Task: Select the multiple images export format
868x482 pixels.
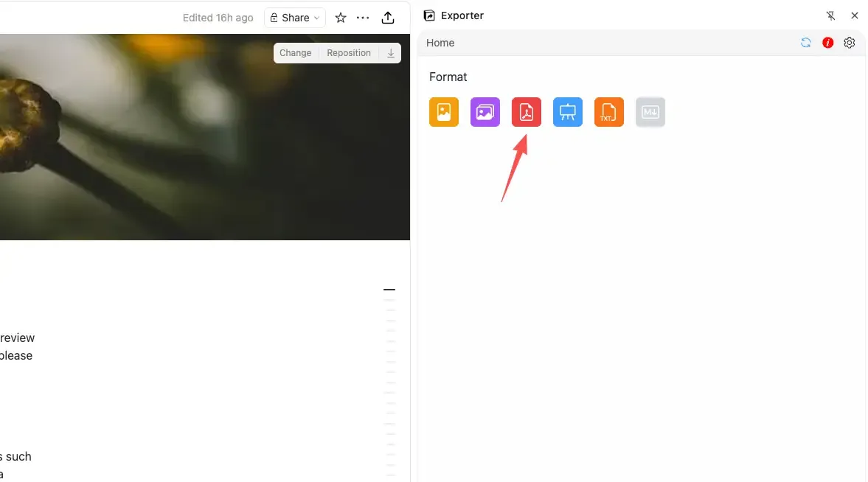Action: (x=485, y=111)
